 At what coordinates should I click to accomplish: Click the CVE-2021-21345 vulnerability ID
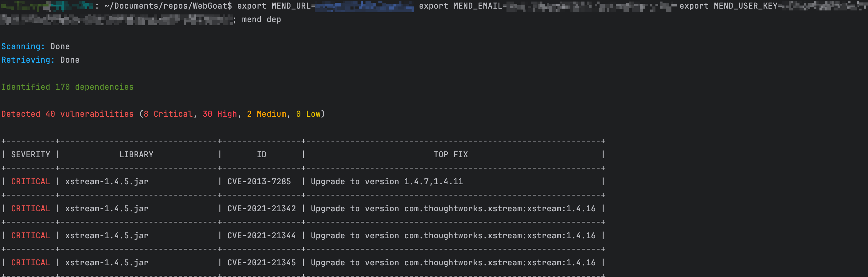[x=261, y=262]
